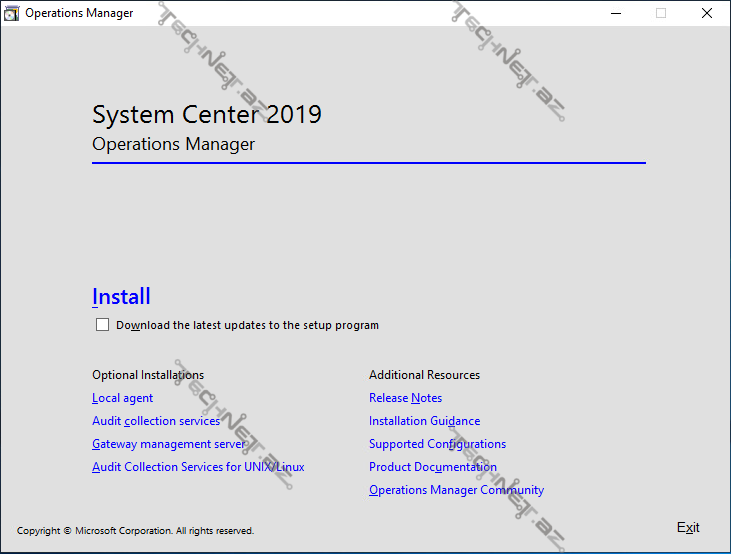The height and width of the screenshot is (554, 731).
Task: Open Audit Collection Services for UNIX/Linux
Action: pyautogui.click(x=198, y=467)
